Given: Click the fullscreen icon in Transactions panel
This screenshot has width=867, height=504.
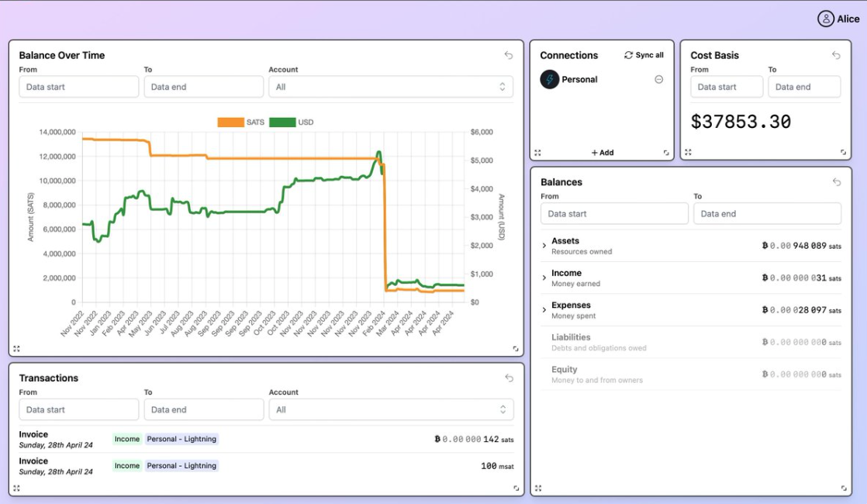Looking at the screenshot, I should click(16, 488).
